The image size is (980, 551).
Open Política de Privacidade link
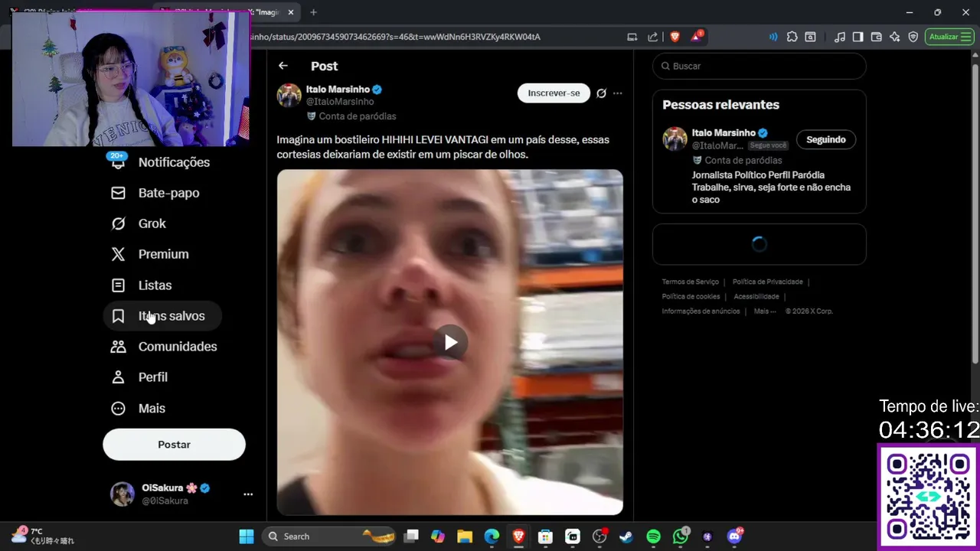point(767,282)
